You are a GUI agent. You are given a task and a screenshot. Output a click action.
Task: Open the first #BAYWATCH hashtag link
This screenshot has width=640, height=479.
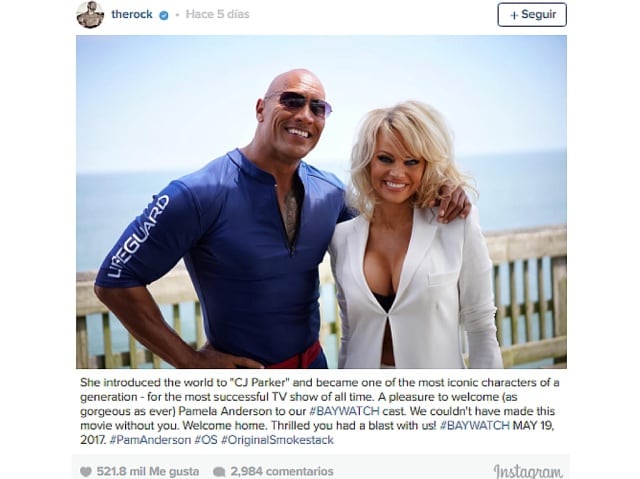tap(344, 411)
